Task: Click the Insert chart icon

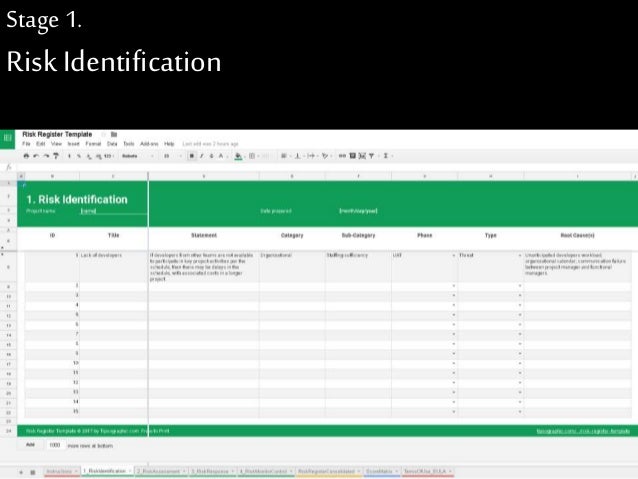Action: click(x=352, y=156)
